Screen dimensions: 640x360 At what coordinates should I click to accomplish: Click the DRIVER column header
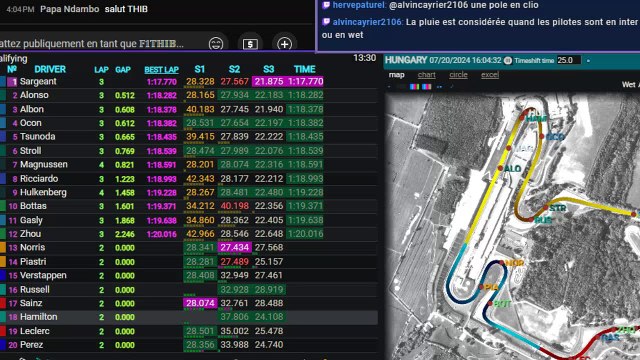click(x=50, y=69)
